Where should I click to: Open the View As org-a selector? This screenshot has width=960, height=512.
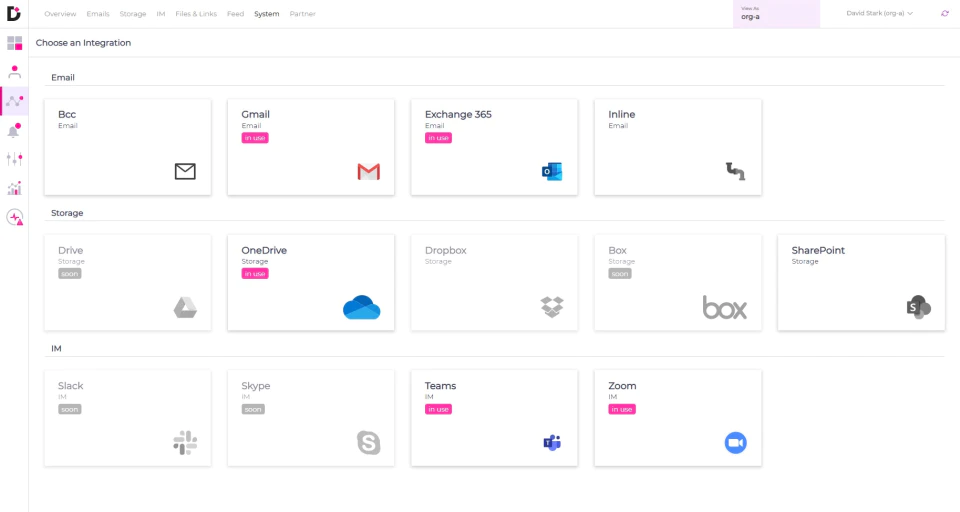[776, 13]
